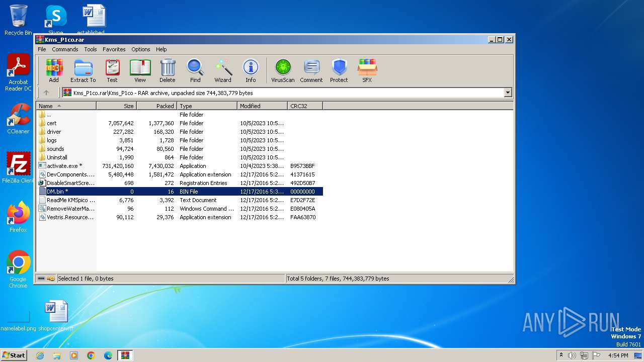Select the DM.bin file row

click(180, 192)
